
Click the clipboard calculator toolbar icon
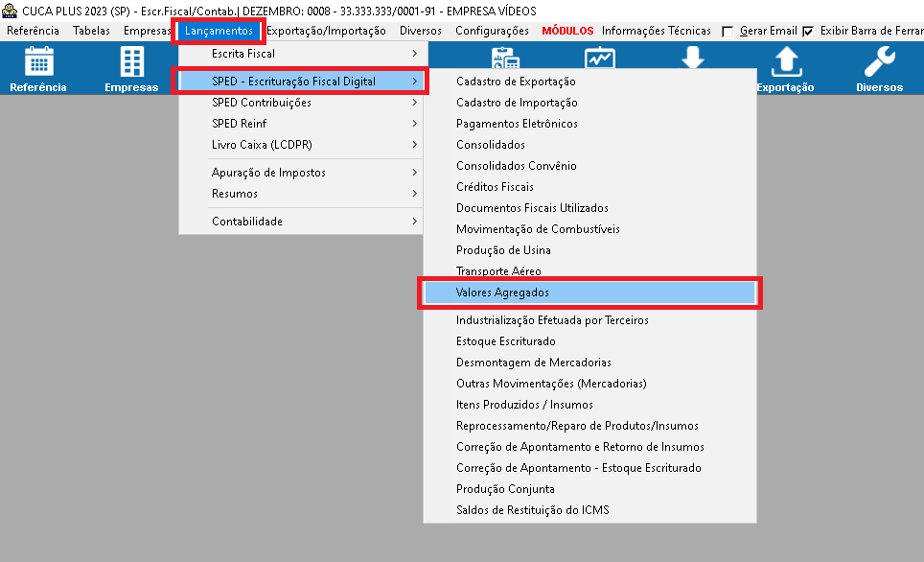pos(505,58)
